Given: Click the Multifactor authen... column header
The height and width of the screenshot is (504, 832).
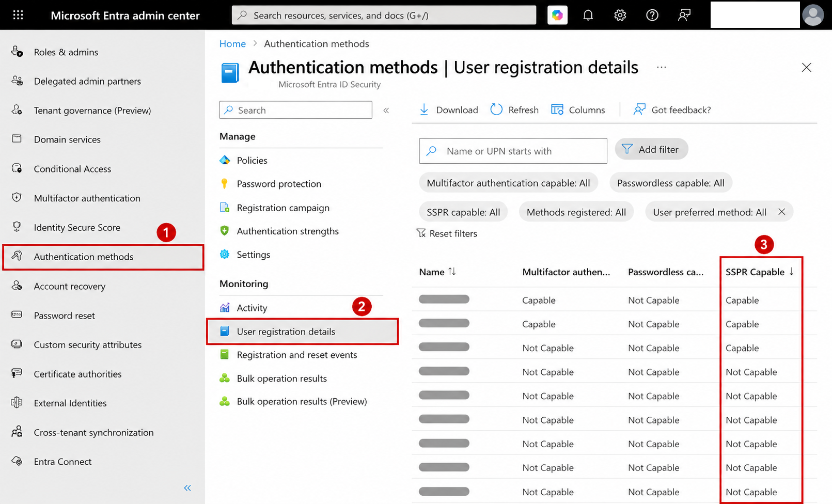Looking at the screenshot, I should pos(566,272).
